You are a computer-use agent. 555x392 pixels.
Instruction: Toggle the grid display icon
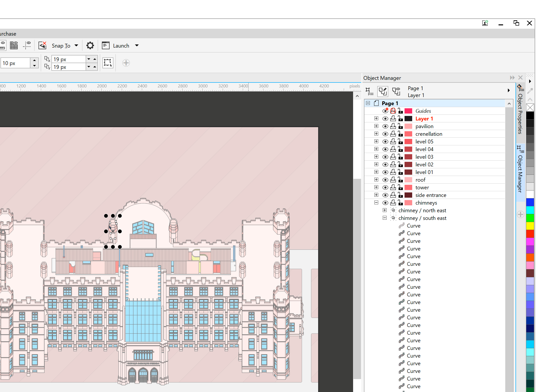click(14, 45)
